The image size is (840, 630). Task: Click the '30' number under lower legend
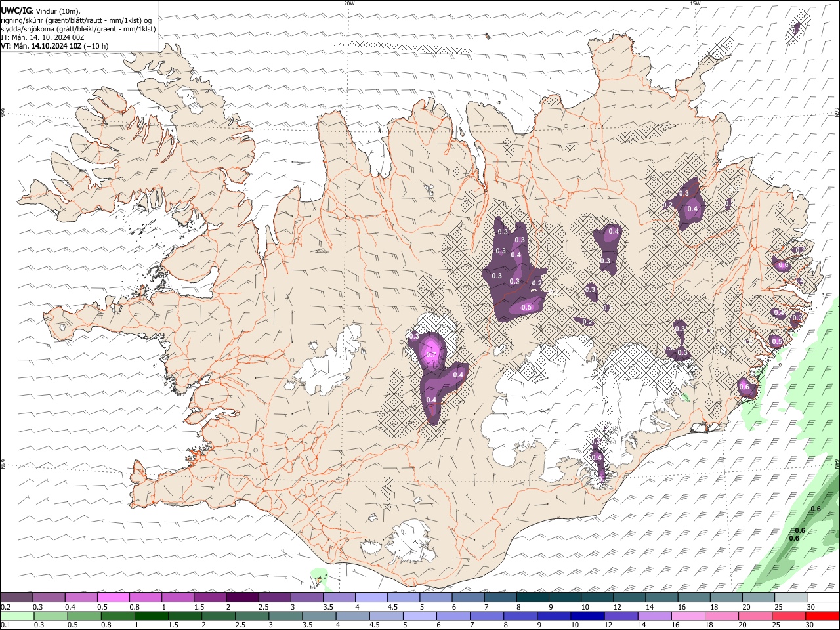click(x=811, y=625)
